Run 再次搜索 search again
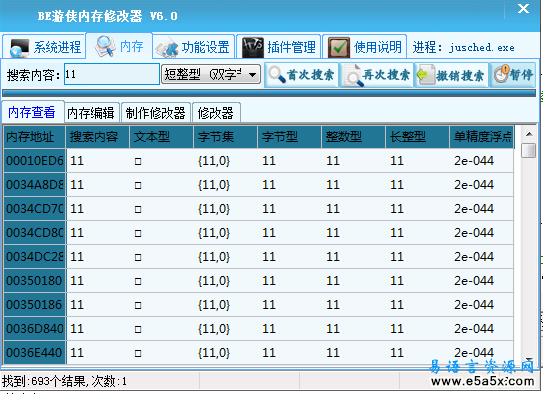 (377, 75)
